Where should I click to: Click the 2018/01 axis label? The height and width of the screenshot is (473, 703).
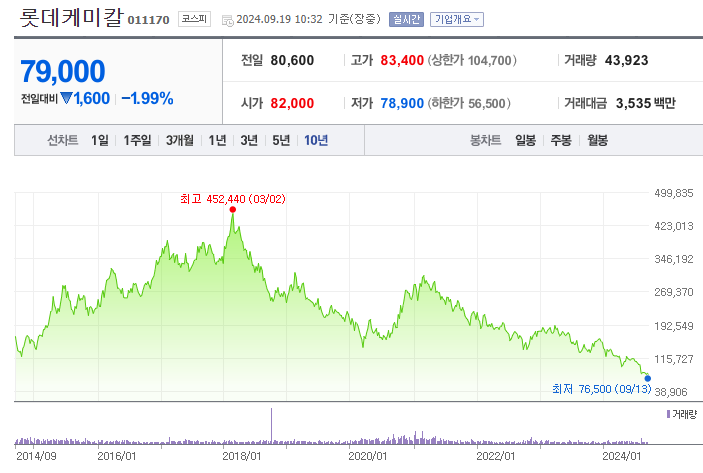(242, 456)
